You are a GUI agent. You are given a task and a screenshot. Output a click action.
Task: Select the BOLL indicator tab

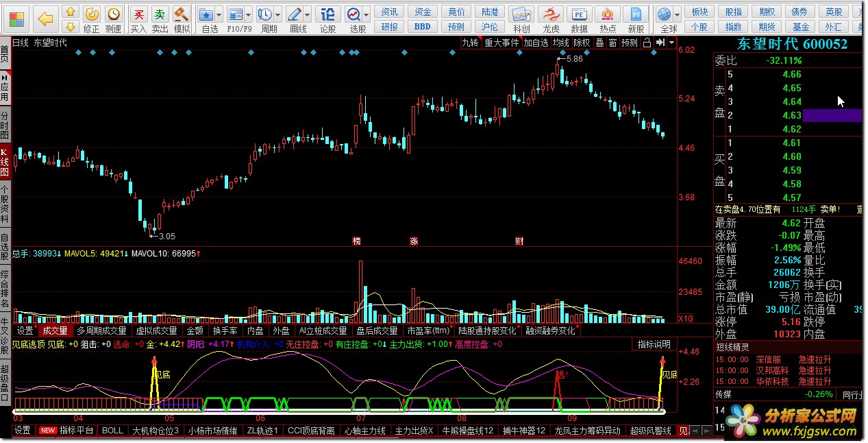click(112, 431)
